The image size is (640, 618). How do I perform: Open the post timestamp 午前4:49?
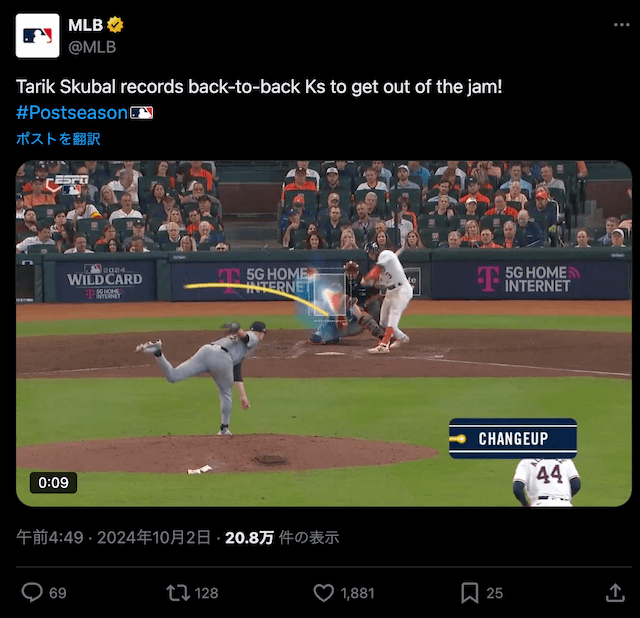[50, 538]
